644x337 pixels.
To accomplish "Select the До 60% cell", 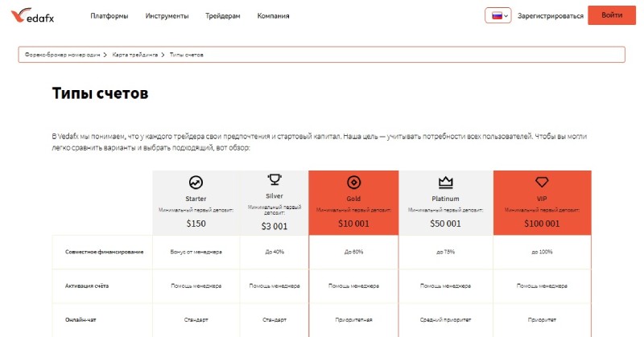I will point(353,252).
